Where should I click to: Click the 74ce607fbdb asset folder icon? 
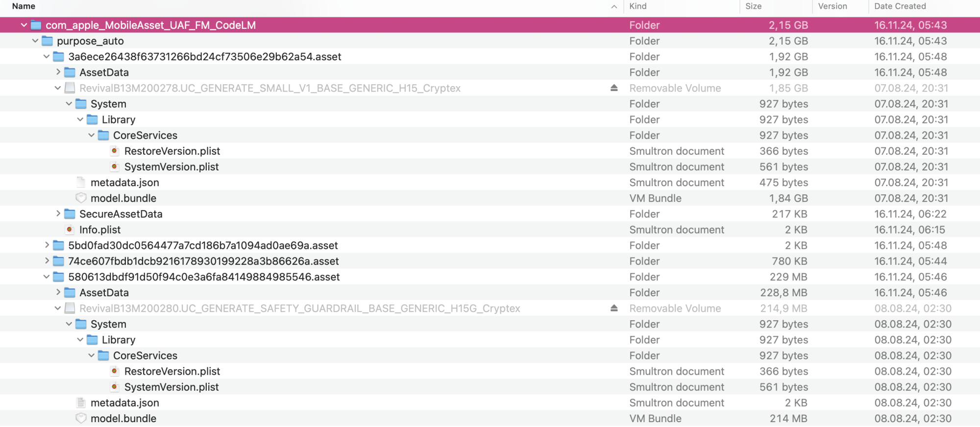pyautogui.click(x=58, y=261)
